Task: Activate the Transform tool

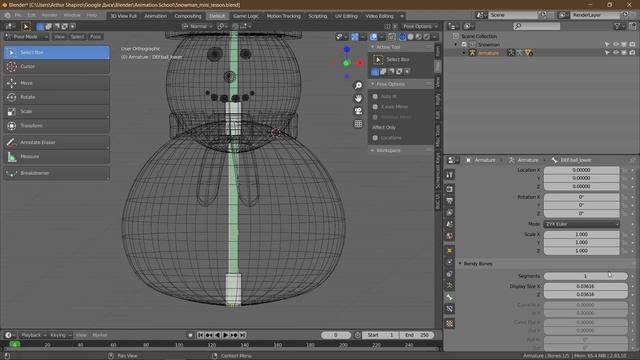Action: point(56,126)
